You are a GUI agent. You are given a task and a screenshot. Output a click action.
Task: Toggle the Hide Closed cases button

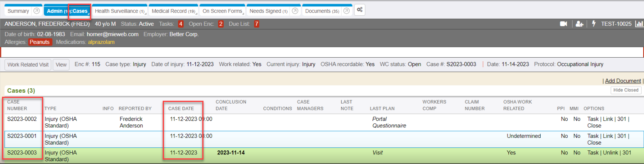point(626,90)
